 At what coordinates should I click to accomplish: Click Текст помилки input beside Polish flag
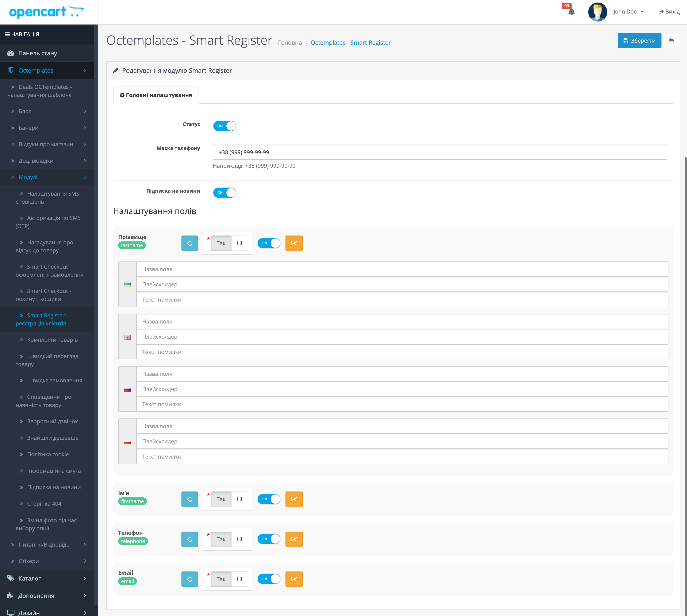402,457
